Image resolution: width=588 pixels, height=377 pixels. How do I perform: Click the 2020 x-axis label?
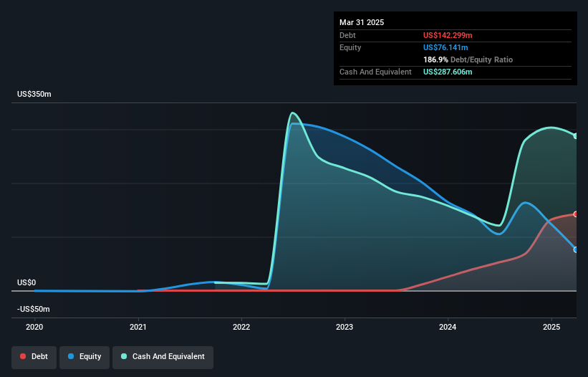pyautogui.click(x=34, y=327)
